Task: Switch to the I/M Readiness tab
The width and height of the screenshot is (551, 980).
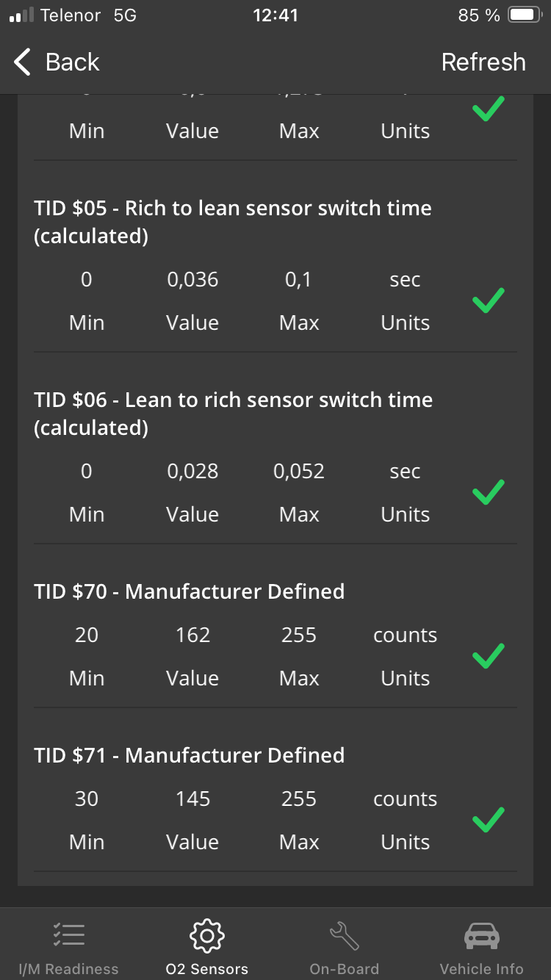Action: coord(68,969)
